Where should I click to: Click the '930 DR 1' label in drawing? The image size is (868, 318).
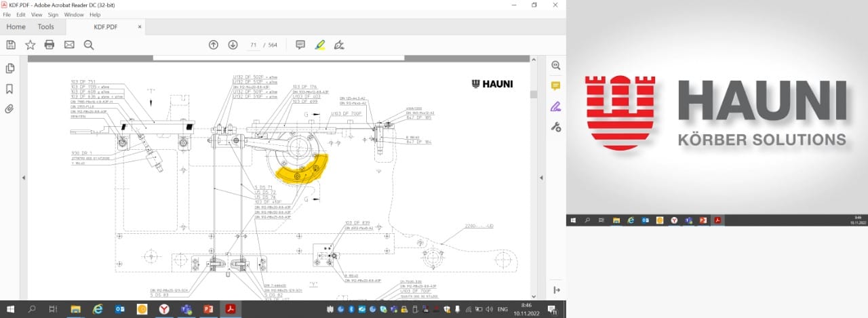click(81, 154)
